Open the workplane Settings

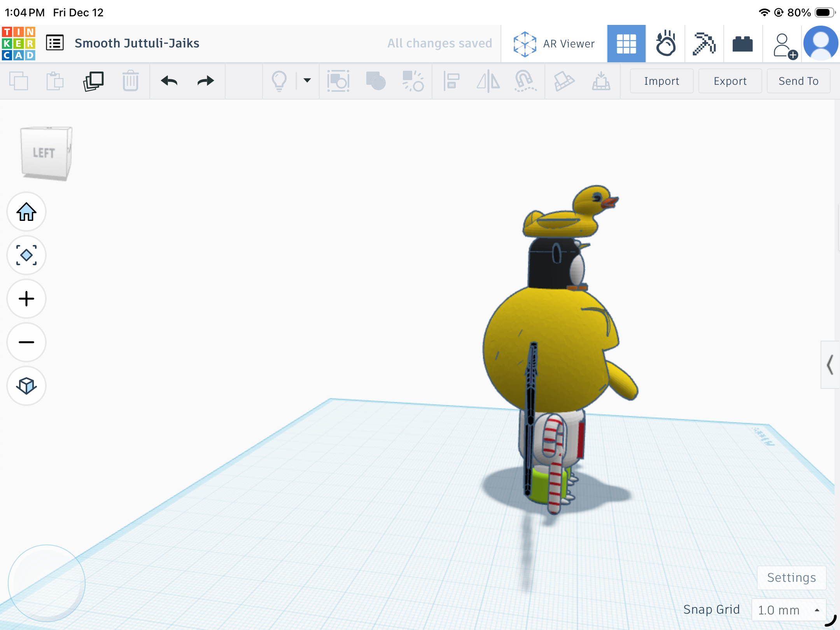791,577
